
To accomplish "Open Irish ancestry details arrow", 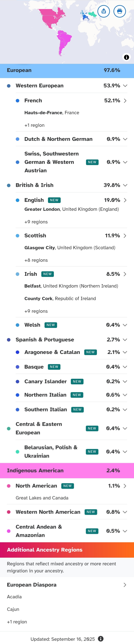I will click(x=125, y=274).
